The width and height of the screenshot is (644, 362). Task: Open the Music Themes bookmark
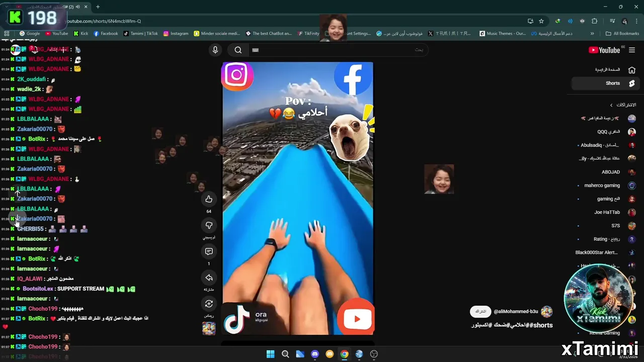[x=503, y=34]
